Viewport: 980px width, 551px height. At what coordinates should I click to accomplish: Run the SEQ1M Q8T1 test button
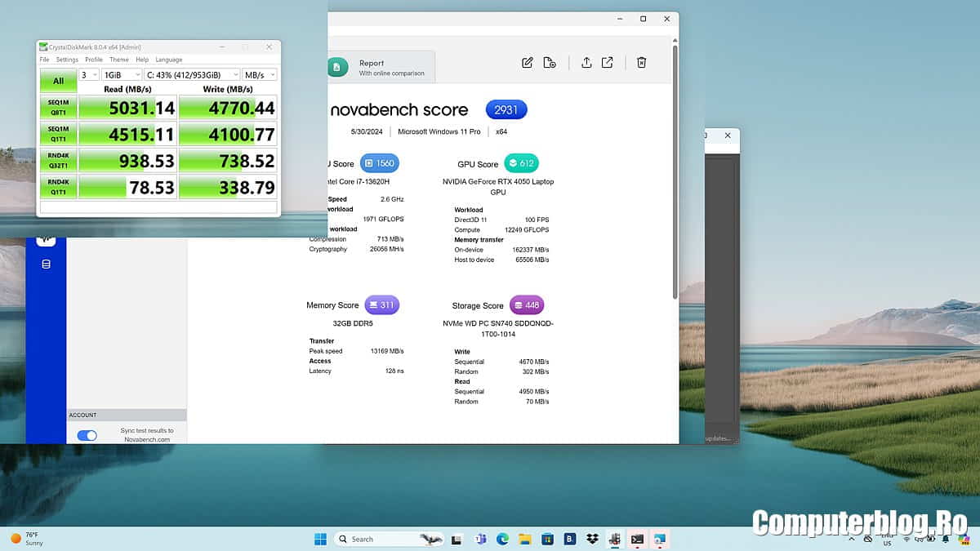point(58,107)
